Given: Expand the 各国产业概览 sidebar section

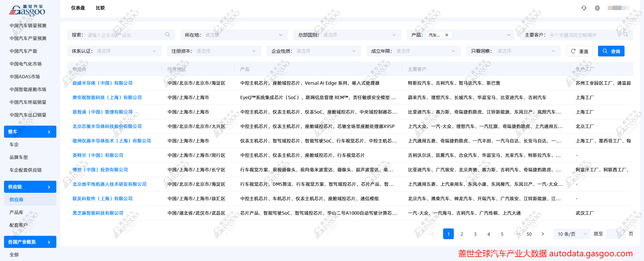Looking at the screenshot, I should point(30,242).
